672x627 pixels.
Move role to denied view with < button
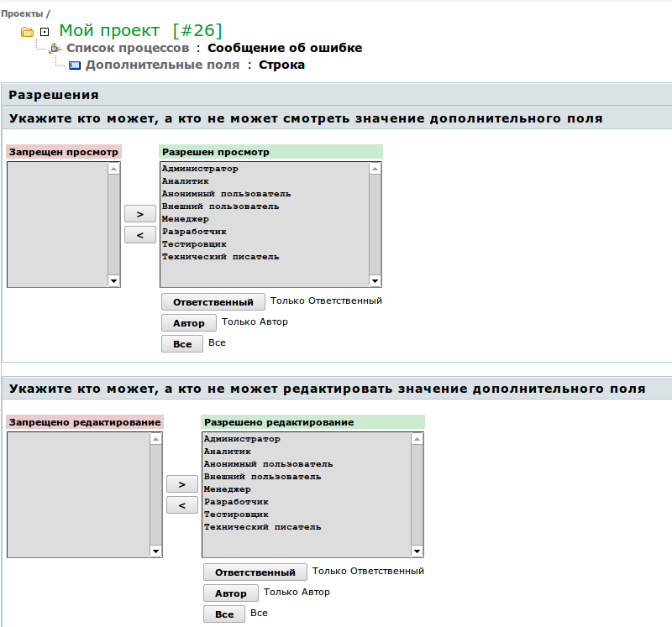point(139,235)
